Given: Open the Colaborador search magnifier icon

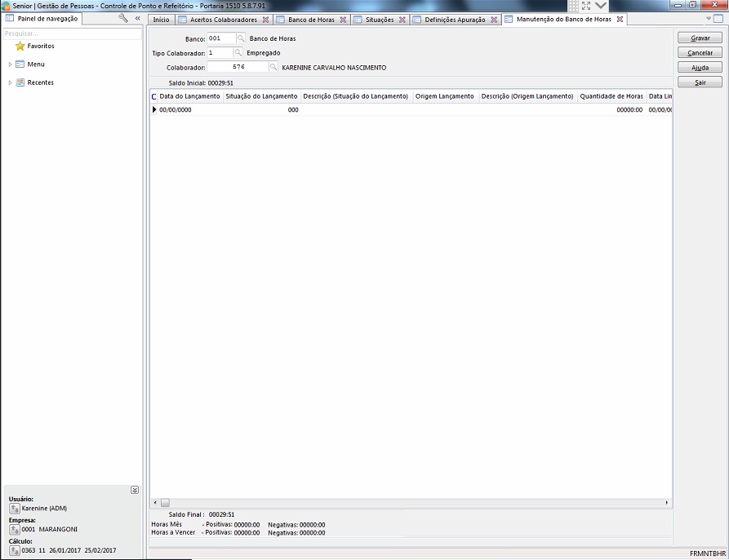Looking at the screenshot, I should pos(273,68).
